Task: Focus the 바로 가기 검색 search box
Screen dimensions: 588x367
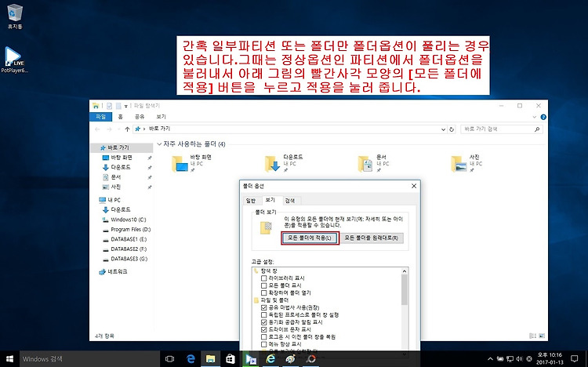Action: 502,129
